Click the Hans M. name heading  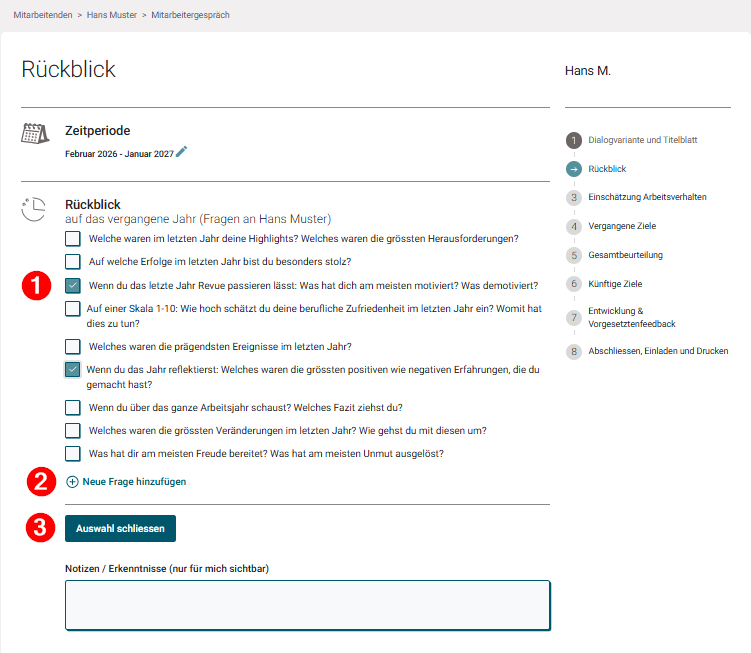coord(588,71)
